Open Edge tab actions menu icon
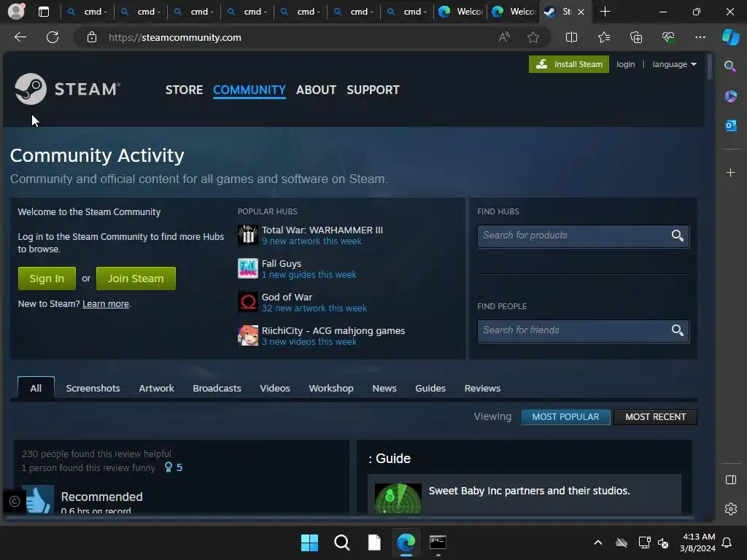Screen dimensions: 747x560 [x=43, y=12]
